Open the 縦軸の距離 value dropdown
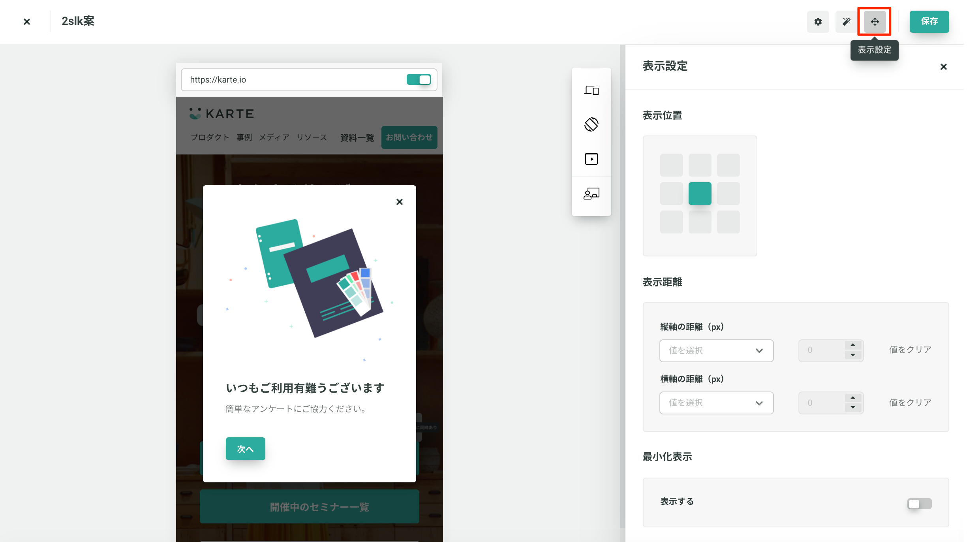 click(716, 350)
